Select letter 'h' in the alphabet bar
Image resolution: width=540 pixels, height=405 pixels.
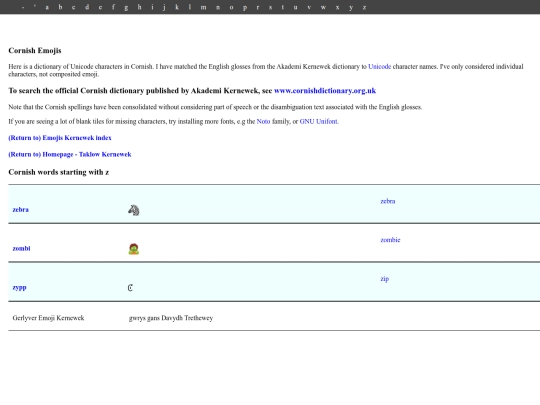[139, 7]
